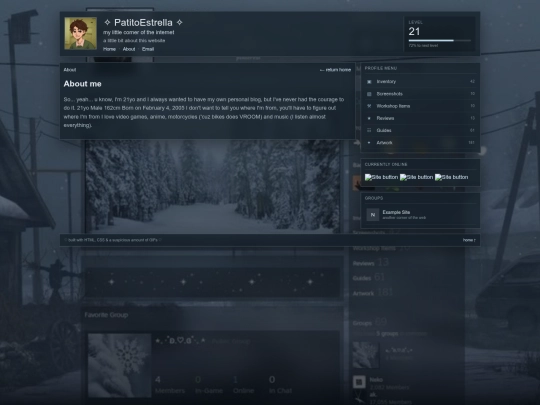Click the 'About' breadcrumb label

click(x=70, y=70)
